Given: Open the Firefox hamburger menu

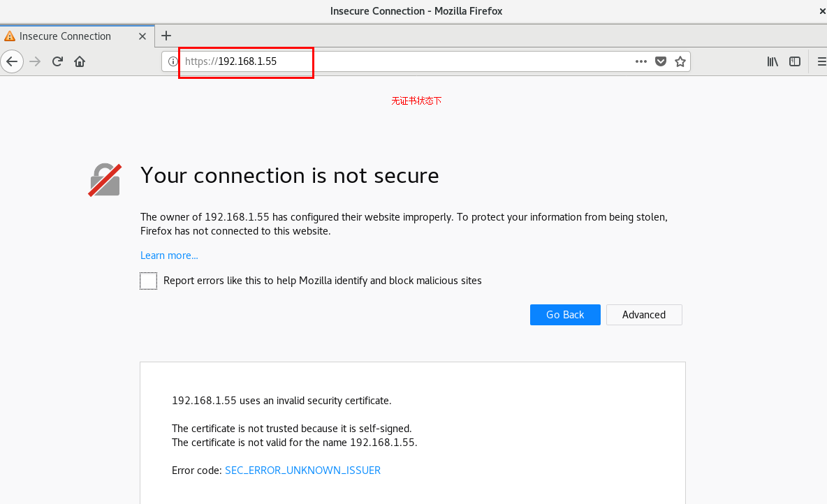Looking at the screenshot, I should coord(821,61).
